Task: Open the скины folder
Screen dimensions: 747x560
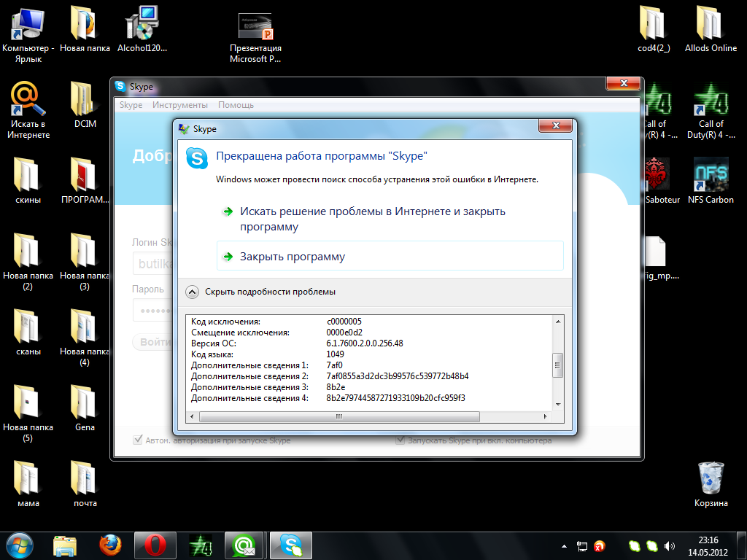Action: 28,181
